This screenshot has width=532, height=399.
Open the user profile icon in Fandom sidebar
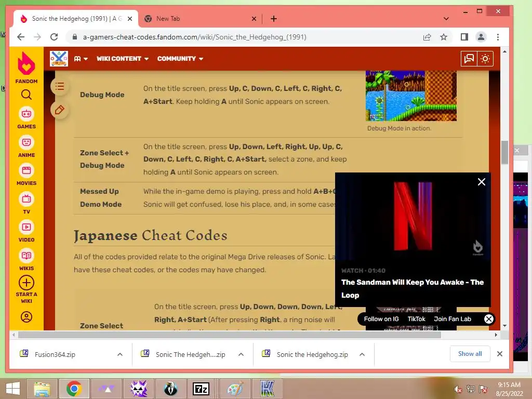(26, 317)
